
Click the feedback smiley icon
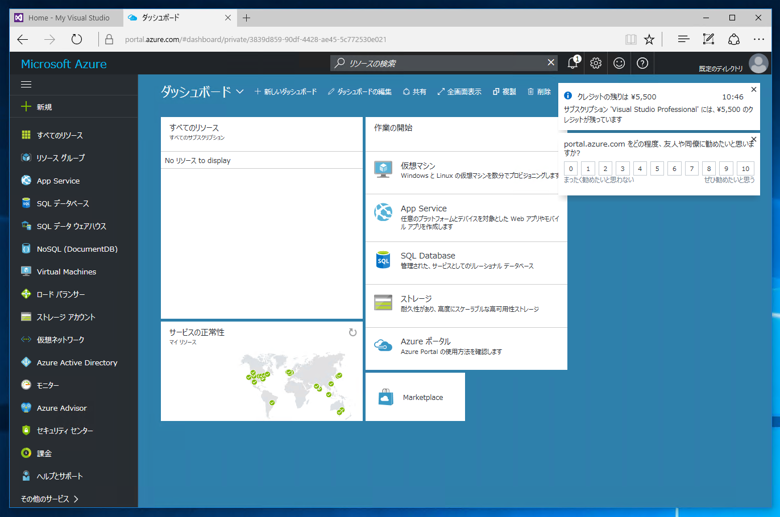619,63
